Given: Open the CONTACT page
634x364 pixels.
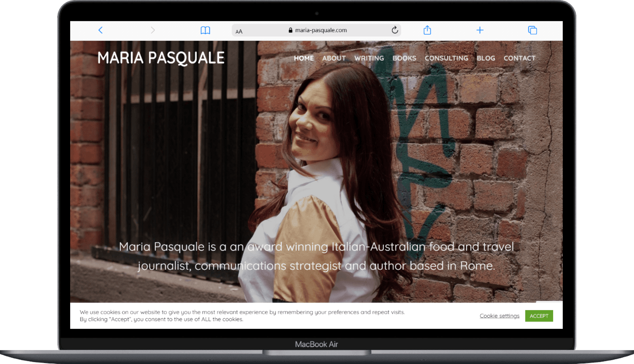Looking at the screenshot, I should (519, 58).
